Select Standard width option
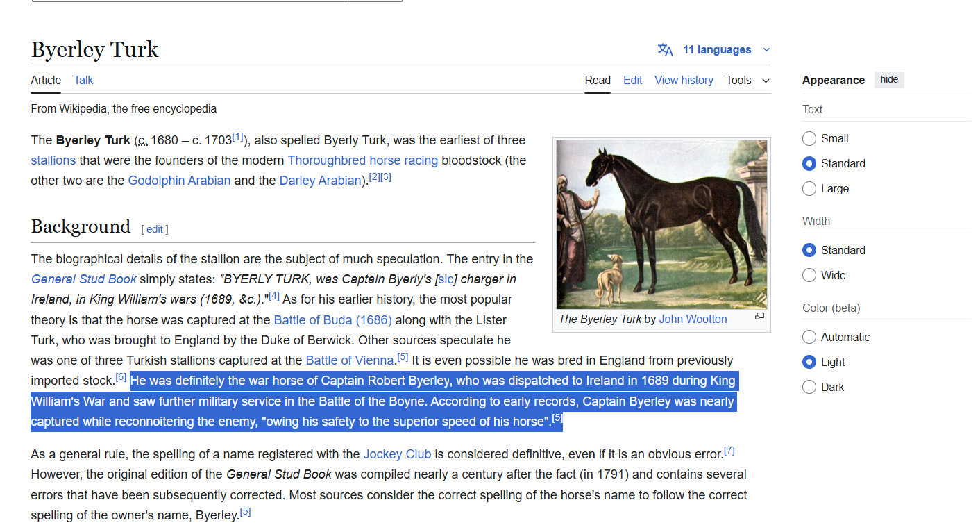The width and height of the screenshot is (980, 532). pyautogui.click(x=809, y=251)
